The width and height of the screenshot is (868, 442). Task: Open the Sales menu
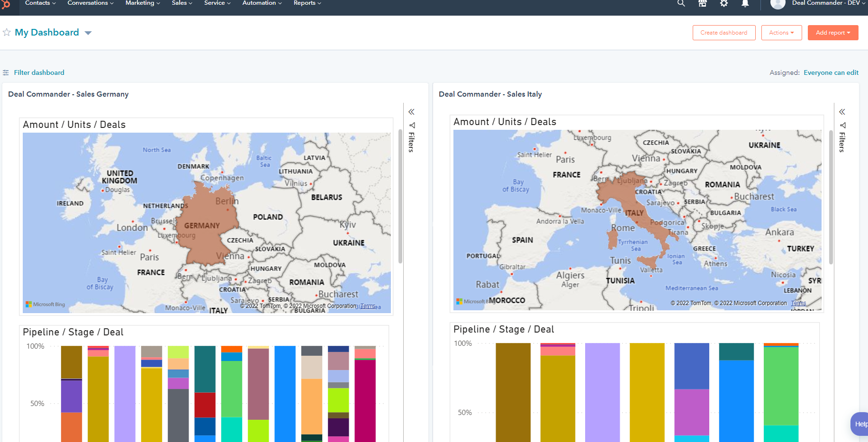(182, 3)
